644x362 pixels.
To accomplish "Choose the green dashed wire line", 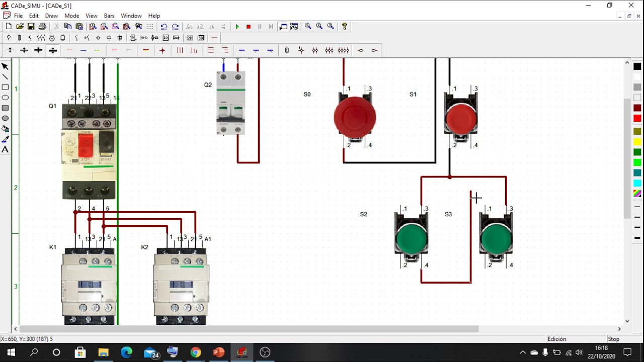I will 97,50.
